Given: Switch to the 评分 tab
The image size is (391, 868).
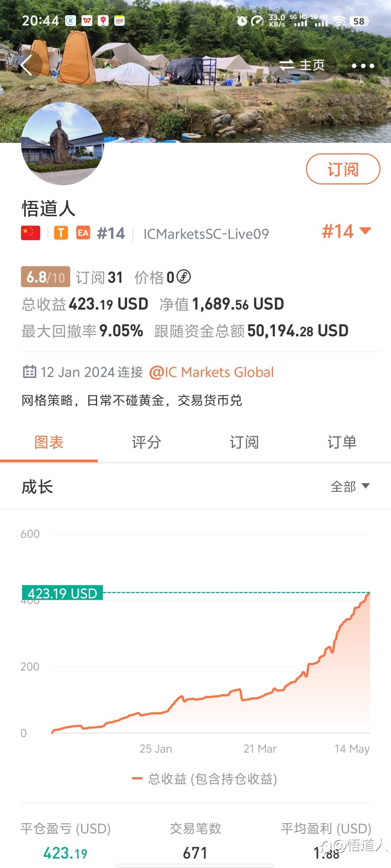Looking at the screenshot, I should point(147,442).
